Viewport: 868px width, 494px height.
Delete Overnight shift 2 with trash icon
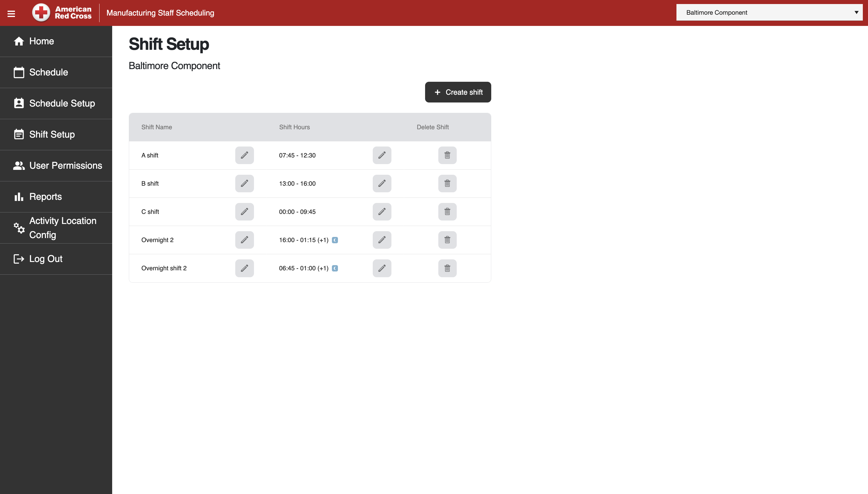click(448, 268)
